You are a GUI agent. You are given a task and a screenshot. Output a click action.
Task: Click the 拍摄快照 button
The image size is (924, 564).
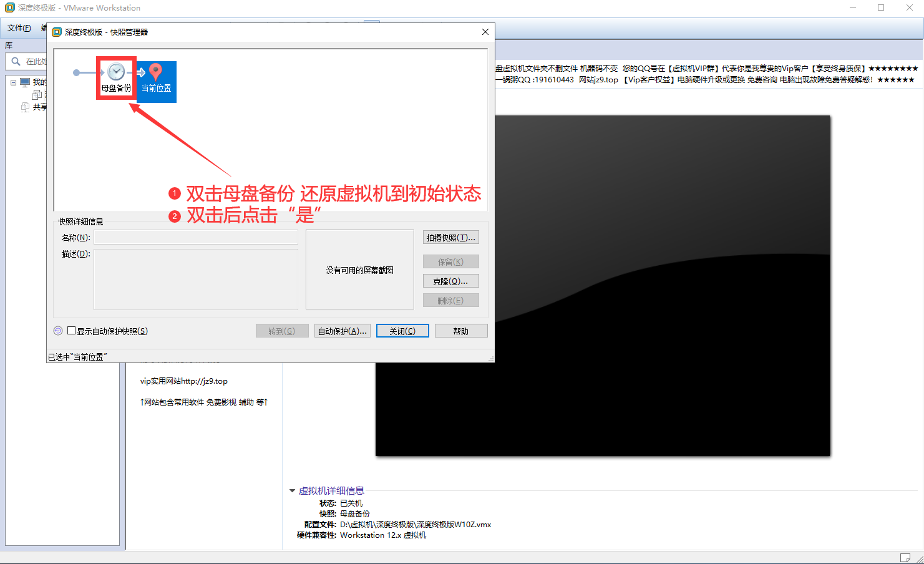pyautogui.click(x=451, y=238)
